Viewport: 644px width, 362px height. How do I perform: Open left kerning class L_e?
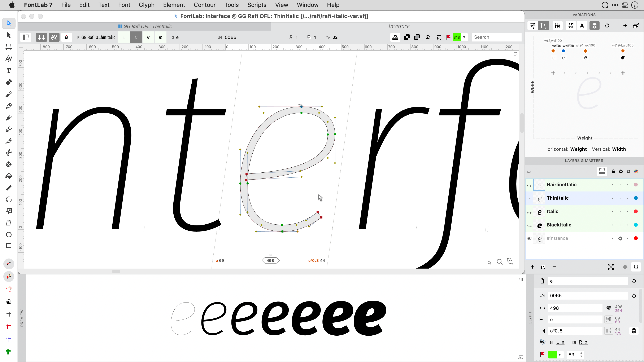(560, 342)
